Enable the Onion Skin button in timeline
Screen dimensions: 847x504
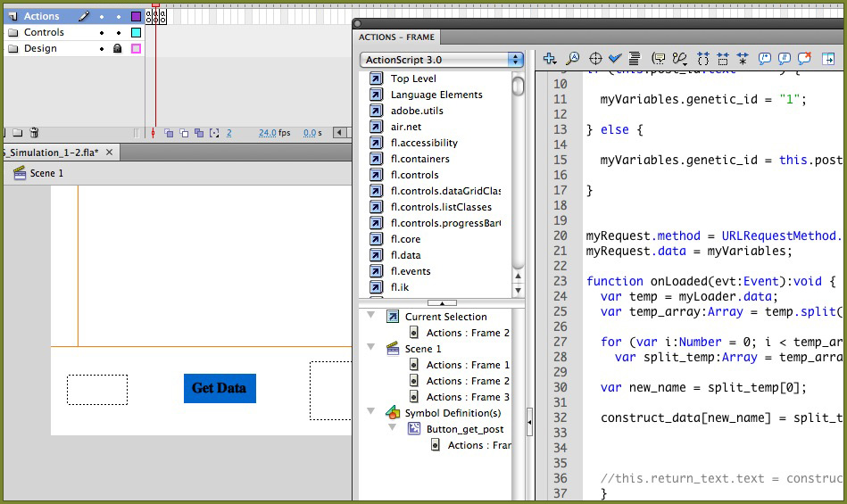169,133
